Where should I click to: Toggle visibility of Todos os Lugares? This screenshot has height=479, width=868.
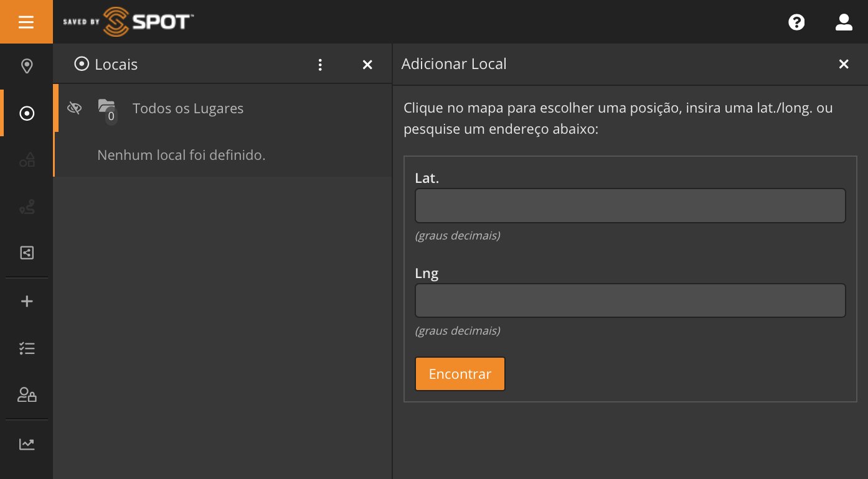pyautogui.click(x=74, y=108)
